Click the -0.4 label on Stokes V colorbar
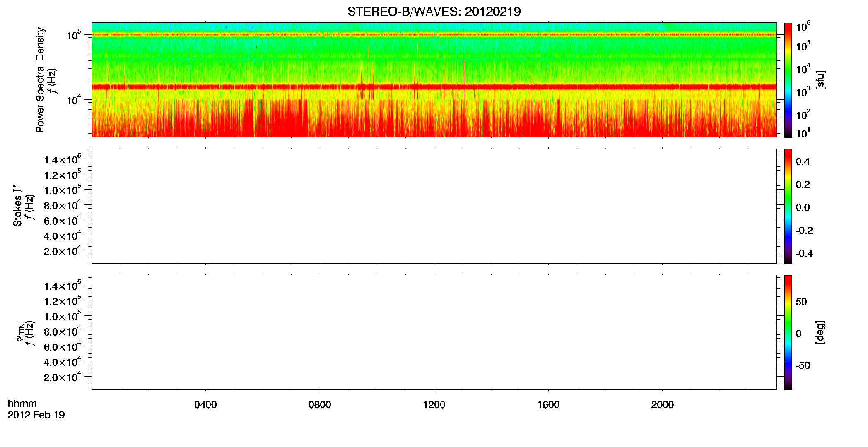Screen dimensions: 868x447 point(804,254)
